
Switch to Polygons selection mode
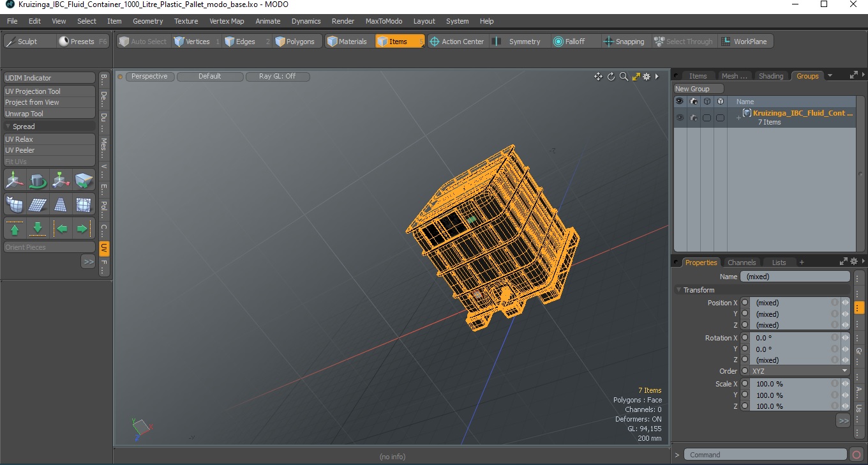coord(297,42)
